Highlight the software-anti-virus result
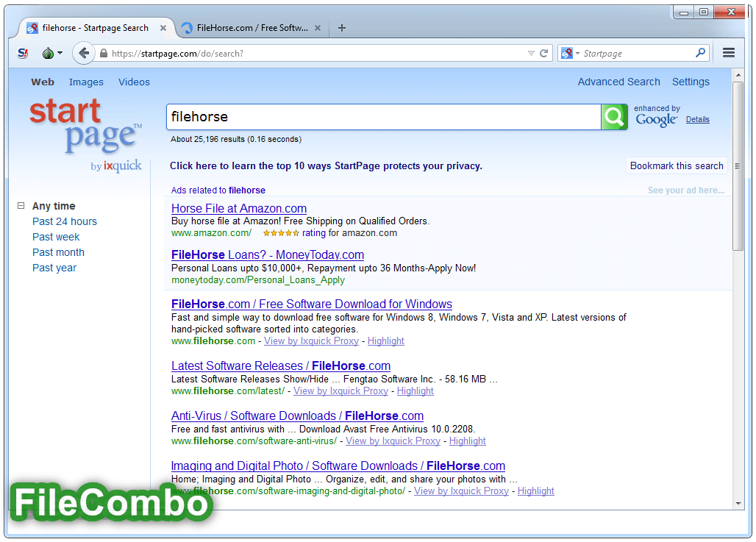This screenshot has width=756, height=542. pos(467,441)
